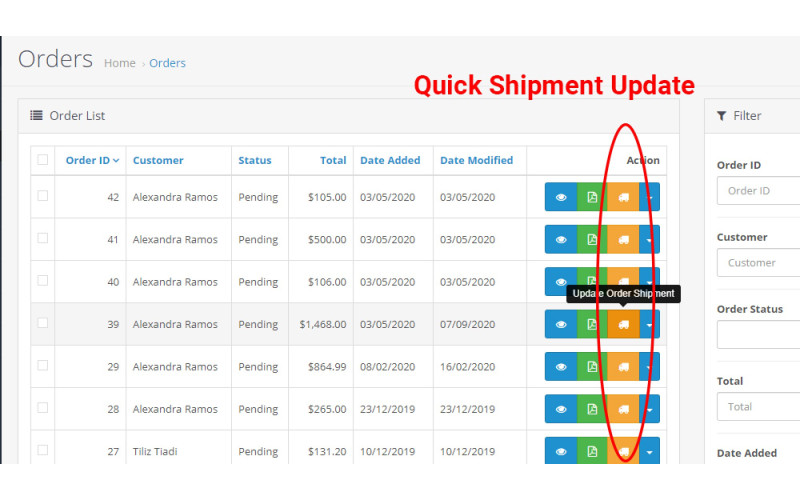Open the invoice PDF icon for order 41
The image size is (800, 500).
pos(592,240)
